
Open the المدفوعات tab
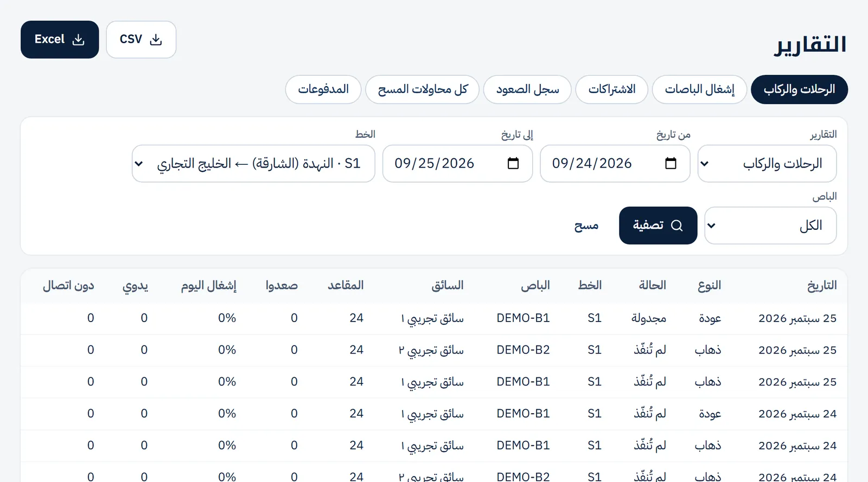[x=323, y=89]
